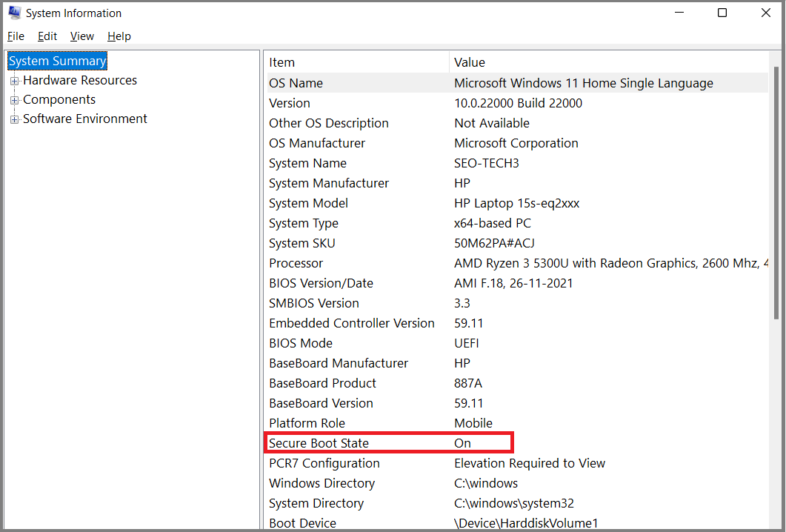
Task: Click the Item column header
Action: [356, 62]
